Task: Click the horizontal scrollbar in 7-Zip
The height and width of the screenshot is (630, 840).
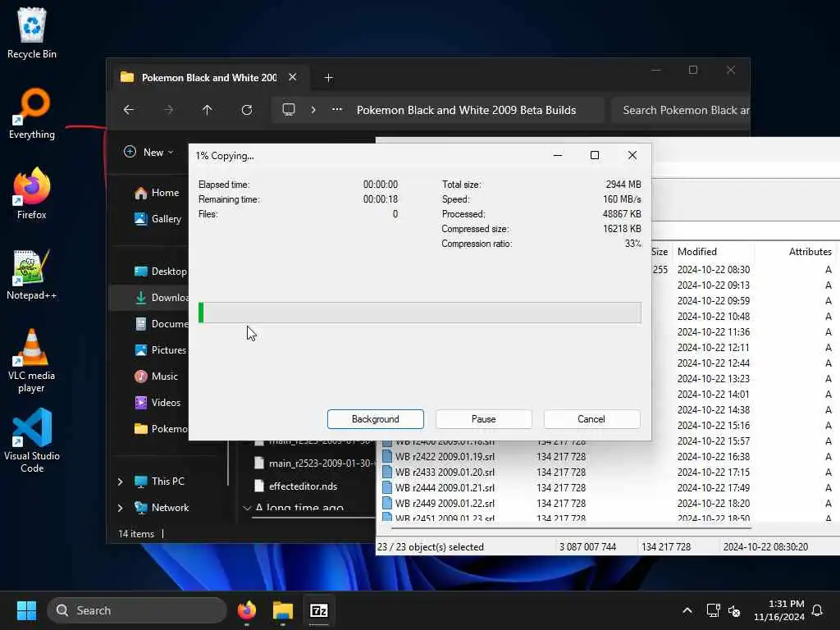Action: pos(571,527)
